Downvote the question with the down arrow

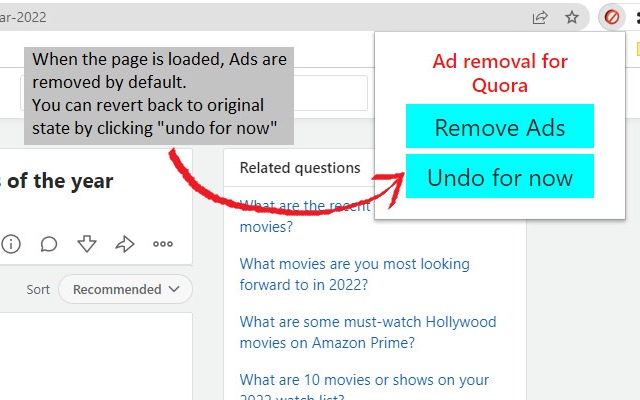[x=87, y=244]
